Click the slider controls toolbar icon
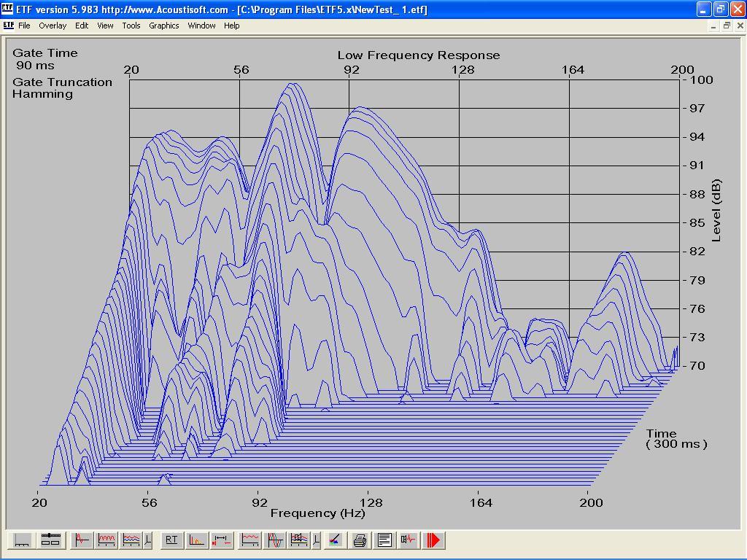The height and width of the screenshot is (560, 747). coord(50,540)
